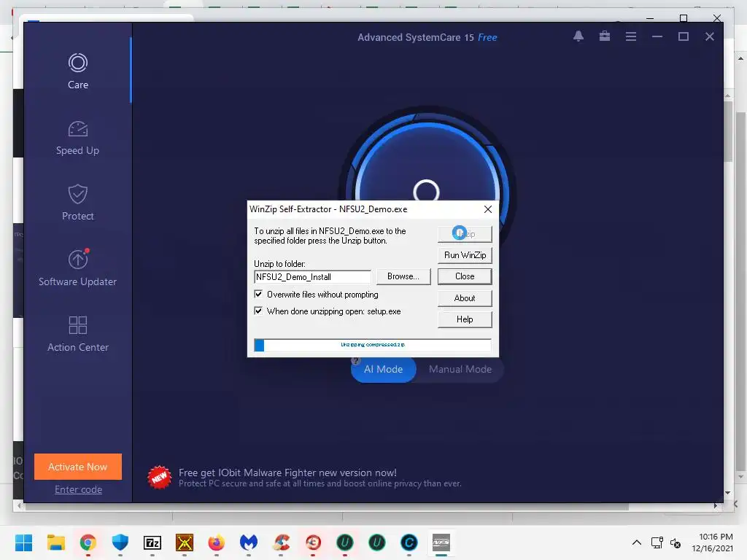Open notifications bell in Advanced SystemCare
The height and width of the screenshot is (560, 747).
pyautogui.click(x=578, y=36)
